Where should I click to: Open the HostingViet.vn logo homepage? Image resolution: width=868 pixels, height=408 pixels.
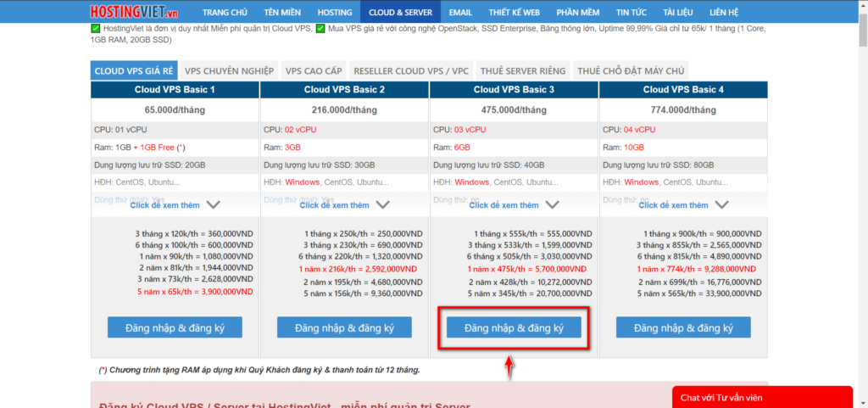tap(134, 12)
